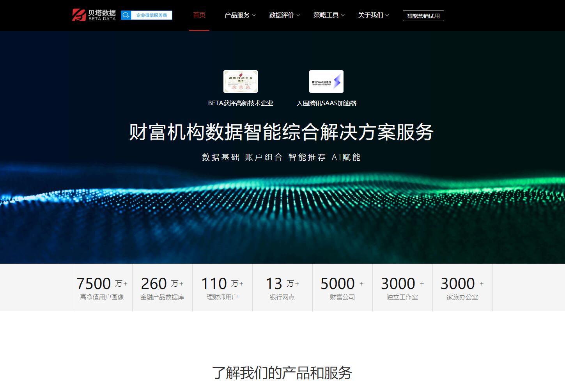Select the 财富机构数据智能综合解决方案服务 headline
The image size is (565, 392).
pyautogui.click(x=282, y=132)
